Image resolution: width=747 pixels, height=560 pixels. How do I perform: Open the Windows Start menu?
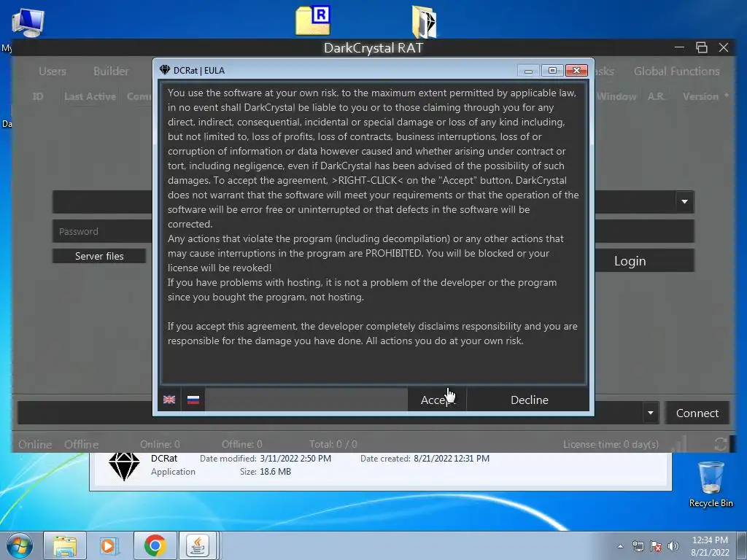20,545
